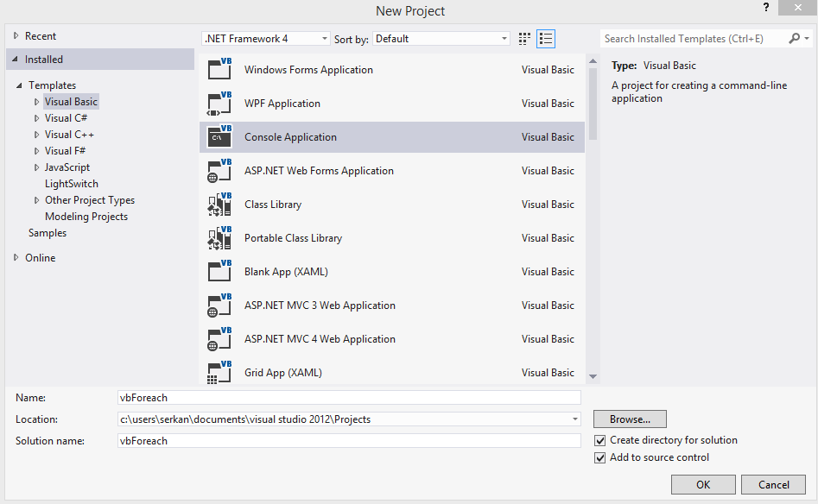Select the Windows Forms Application template icon

coord(219,69)
